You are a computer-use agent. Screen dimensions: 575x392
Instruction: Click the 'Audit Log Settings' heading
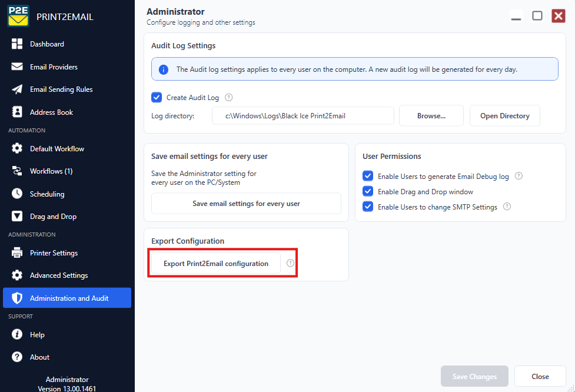tap(184, 45)
